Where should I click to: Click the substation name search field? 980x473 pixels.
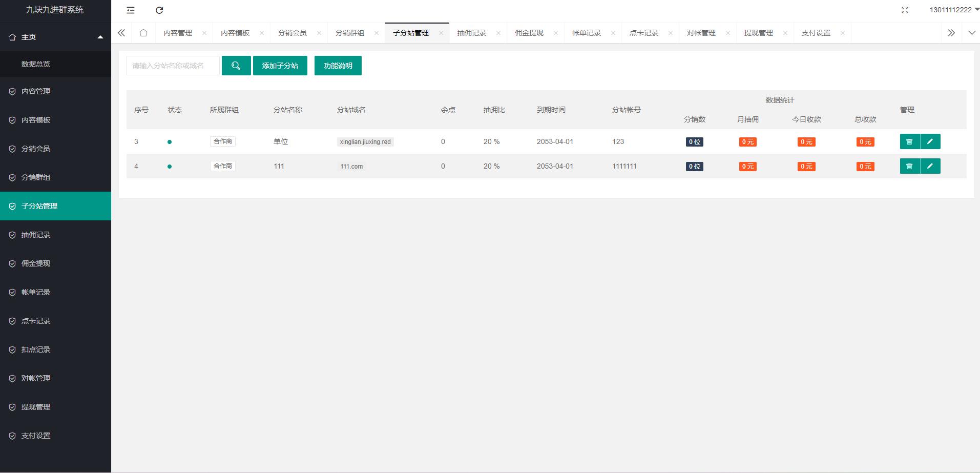(x=173, y=66)
